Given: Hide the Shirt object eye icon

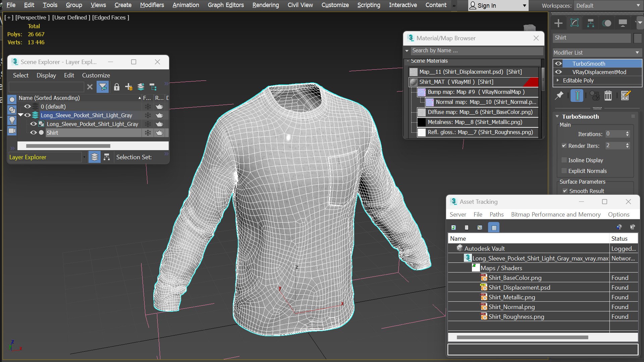Looking at the screenshot, I should click(x=33, y=133).
